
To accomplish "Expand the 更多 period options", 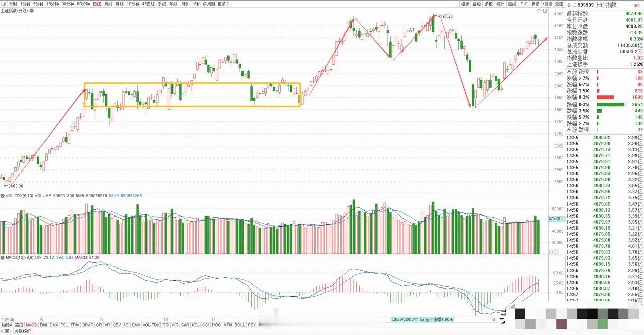I will (224, 4).
